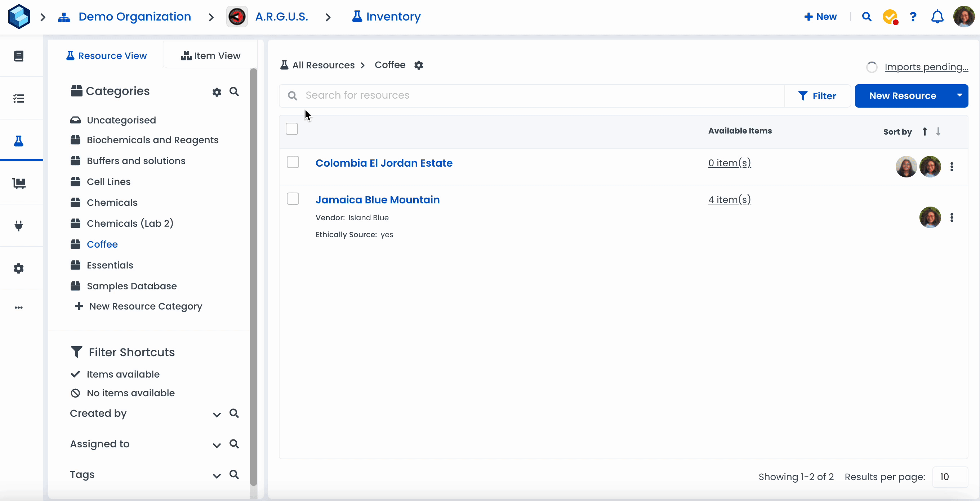Check the Colombia El Jordan Estate checkbox
This screenshot has height=501, width=980.
click(x=293, y=162)
